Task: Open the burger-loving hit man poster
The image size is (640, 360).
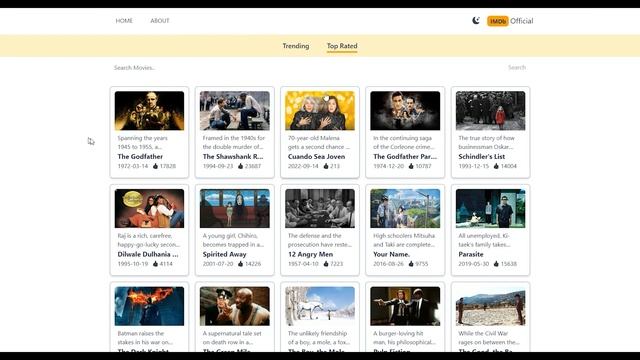Action: (x=405, y=306)
